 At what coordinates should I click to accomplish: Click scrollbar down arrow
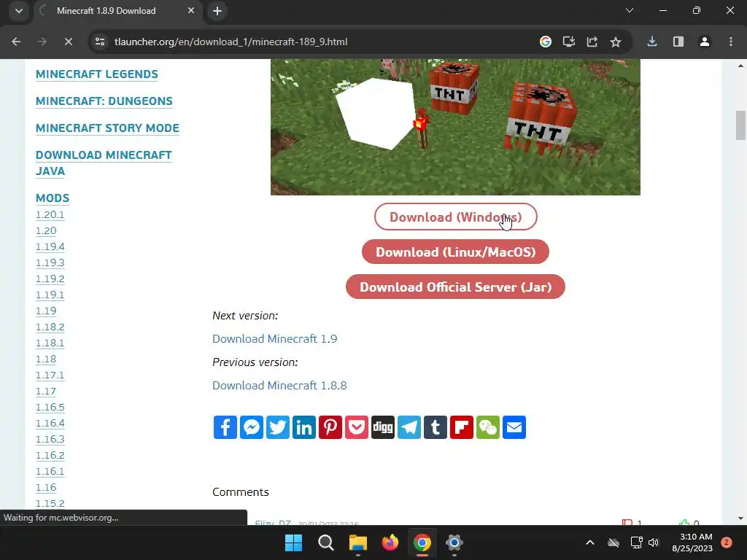coord(740,518)
